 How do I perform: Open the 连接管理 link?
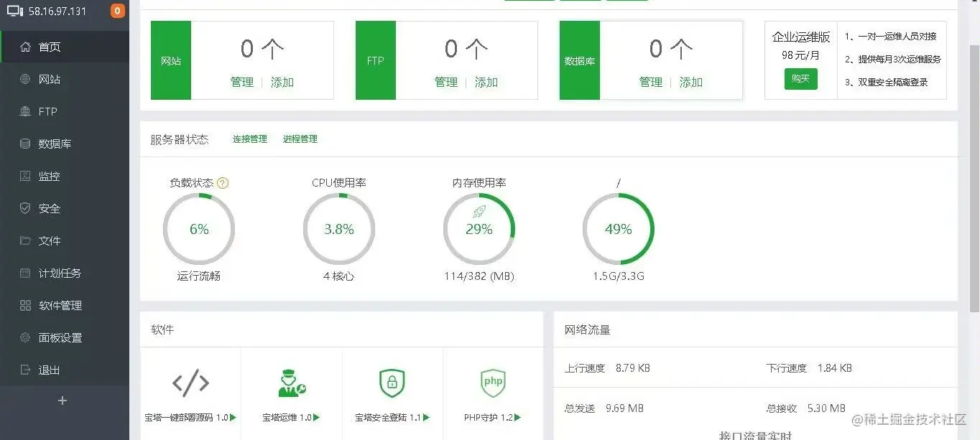(x=250, y=139)
